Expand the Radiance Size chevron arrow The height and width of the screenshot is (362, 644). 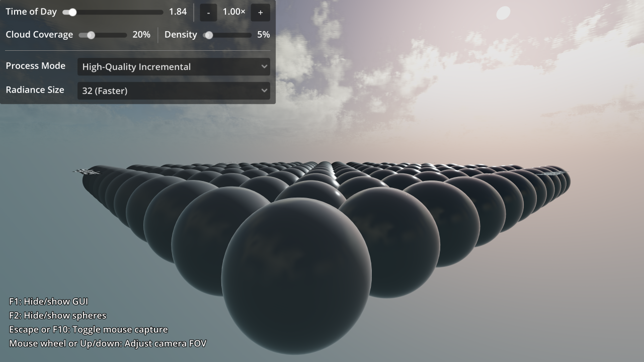coord(265,90)
